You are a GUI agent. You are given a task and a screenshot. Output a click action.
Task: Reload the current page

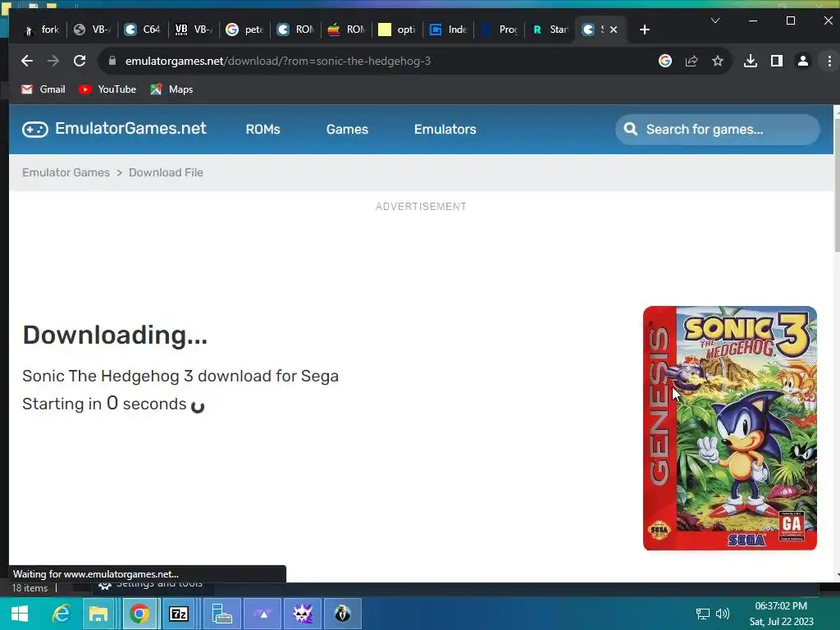pyautogui.click(x=80, y=61)
